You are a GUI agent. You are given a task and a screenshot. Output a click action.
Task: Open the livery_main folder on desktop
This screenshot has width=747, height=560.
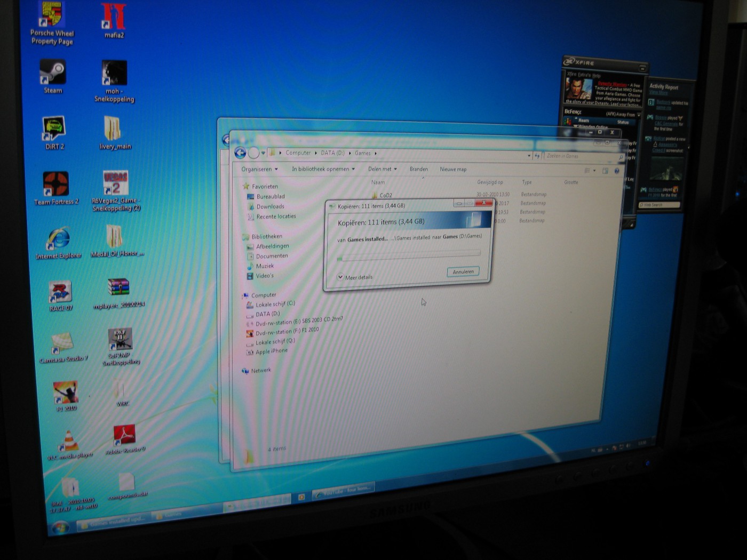coord(114,132)
